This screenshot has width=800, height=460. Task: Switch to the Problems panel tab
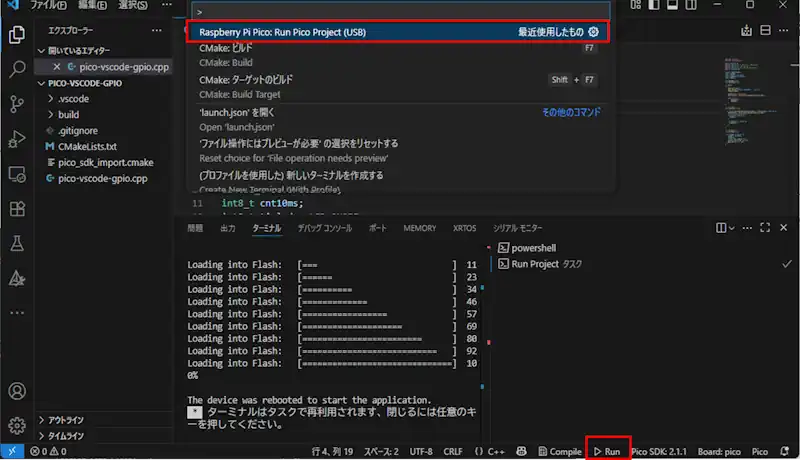coord(195,228)
